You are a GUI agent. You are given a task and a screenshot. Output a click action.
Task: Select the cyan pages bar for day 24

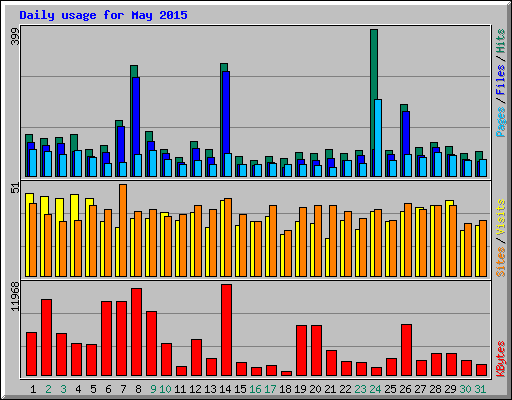(378, 138)
